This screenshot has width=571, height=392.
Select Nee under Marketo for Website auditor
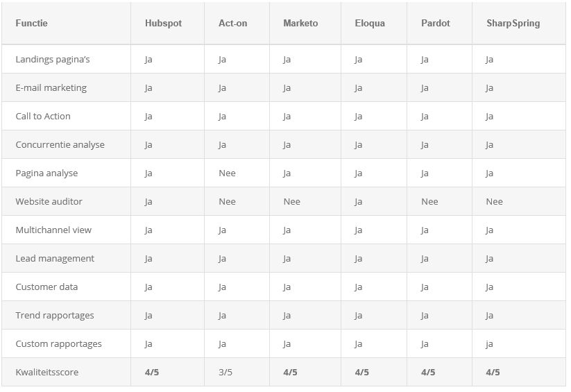(x=291, y=201)
